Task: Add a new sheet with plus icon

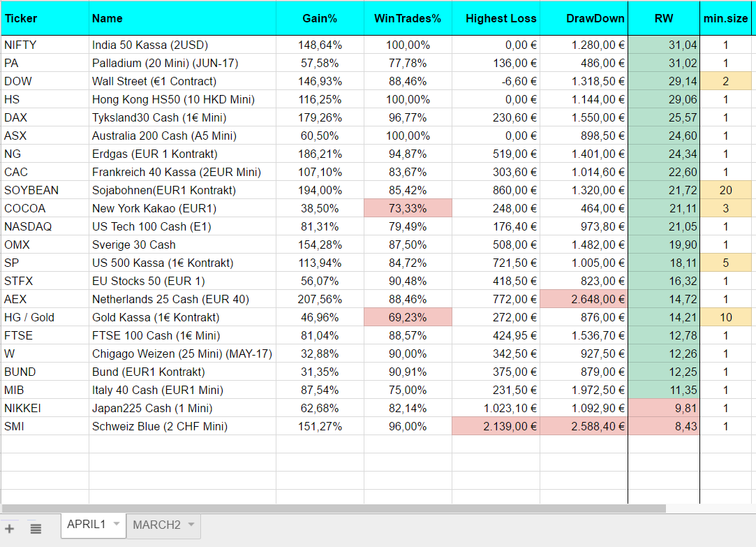Action: click(x=10, y=529)
